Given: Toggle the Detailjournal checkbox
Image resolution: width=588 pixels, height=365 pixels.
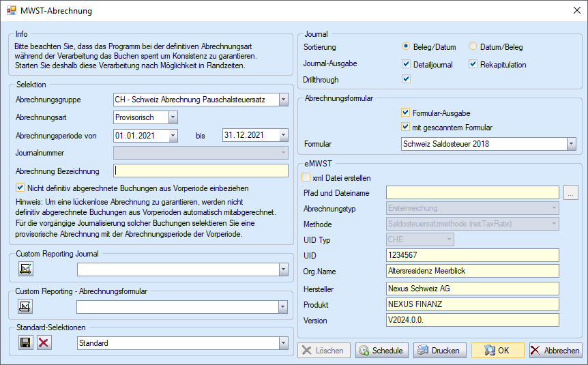Looking at the screenshot, I should (x=407, y=64).
